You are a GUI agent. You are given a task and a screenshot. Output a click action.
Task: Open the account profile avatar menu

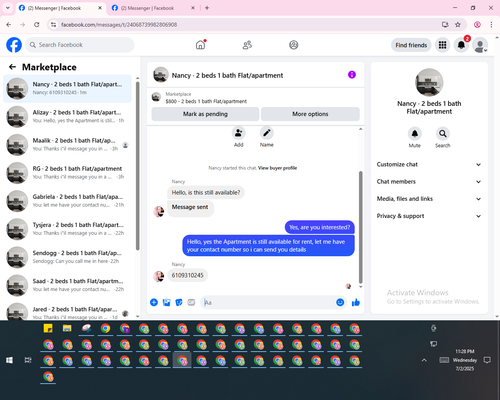(x=480, y=45)
